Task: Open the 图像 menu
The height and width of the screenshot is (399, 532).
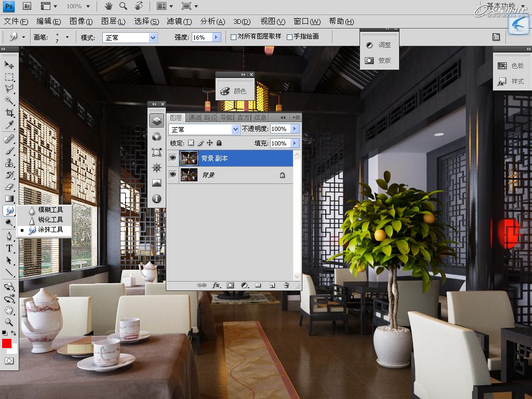Action: (81, 22)
